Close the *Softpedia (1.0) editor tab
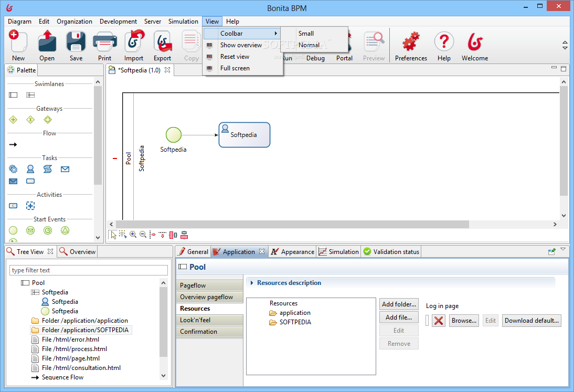This screenshot has height=392, width=574. point(167,70)
